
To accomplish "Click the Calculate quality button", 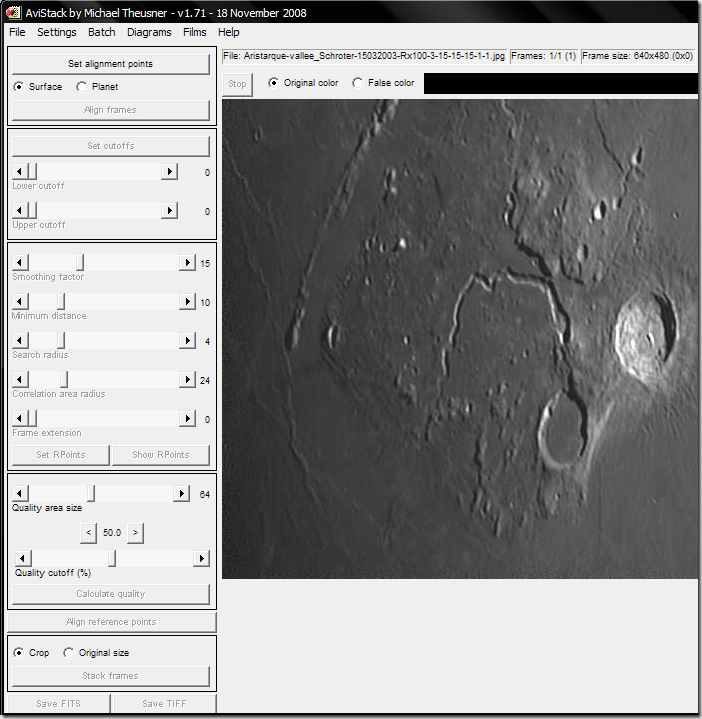I will [x=111, y=594].
